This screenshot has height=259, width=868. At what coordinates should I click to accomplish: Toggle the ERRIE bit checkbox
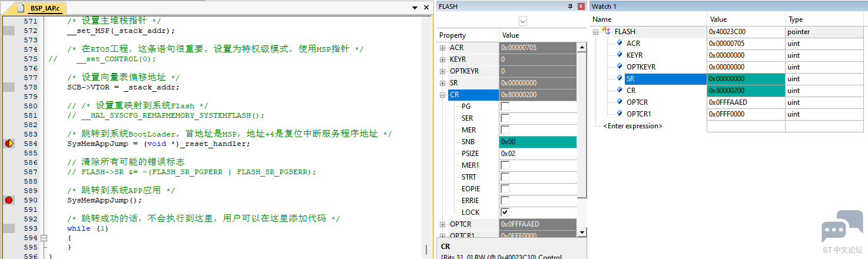(505, 201)
